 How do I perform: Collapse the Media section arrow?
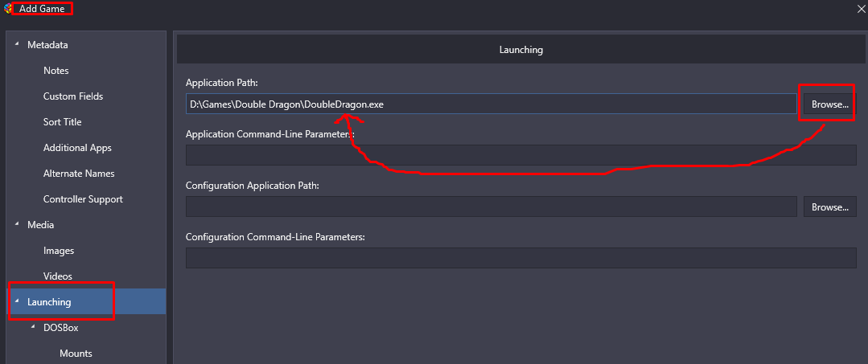pos(16,225)
